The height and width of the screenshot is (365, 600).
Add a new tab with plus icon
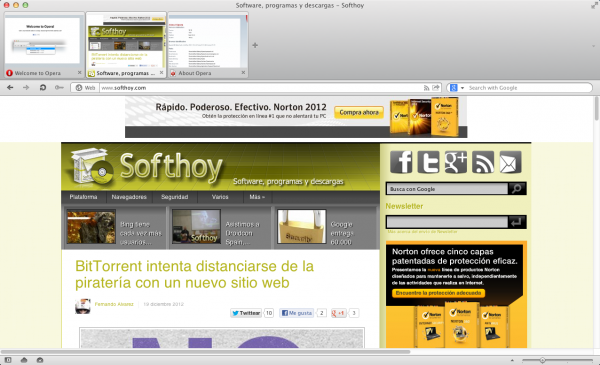coord(255,45)
